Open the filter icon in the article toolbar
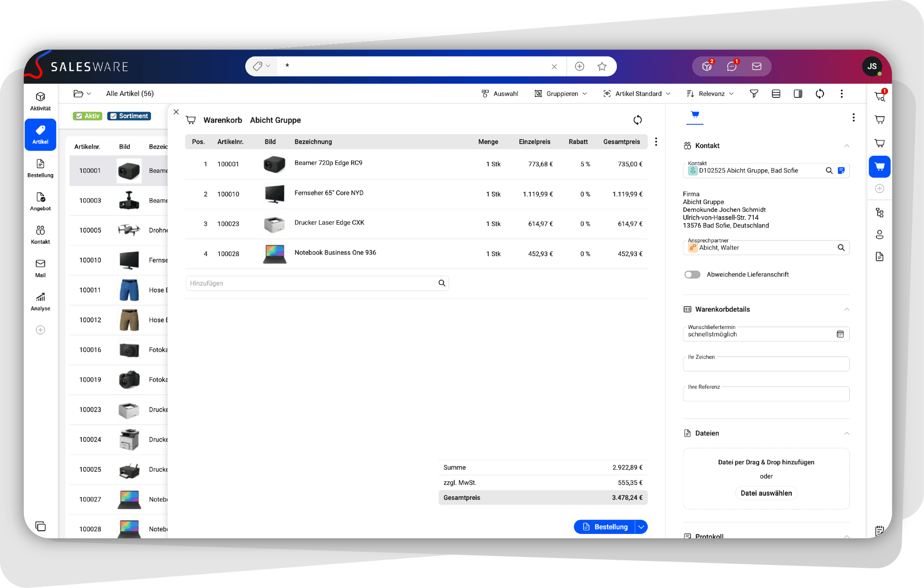This screenshot has height=588, width=924. click(754, 93)
